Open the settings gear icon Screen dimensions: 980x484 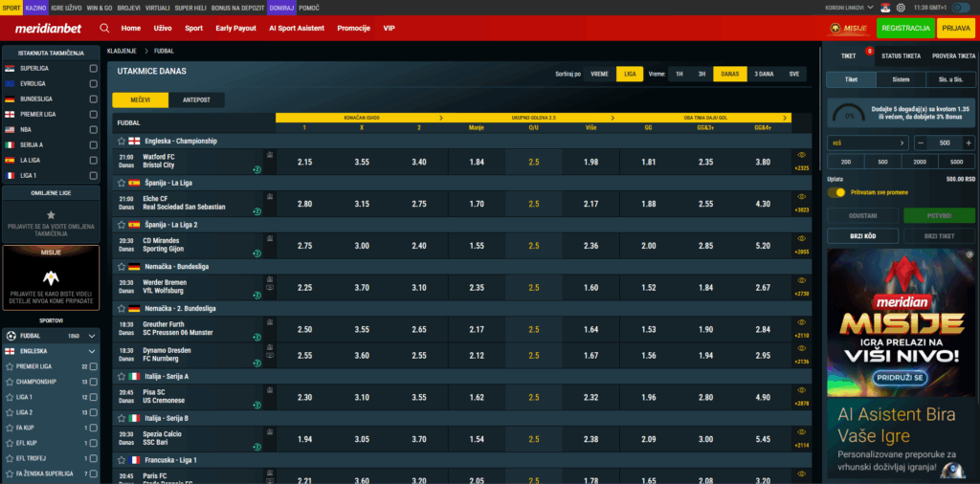click(901, 7)
